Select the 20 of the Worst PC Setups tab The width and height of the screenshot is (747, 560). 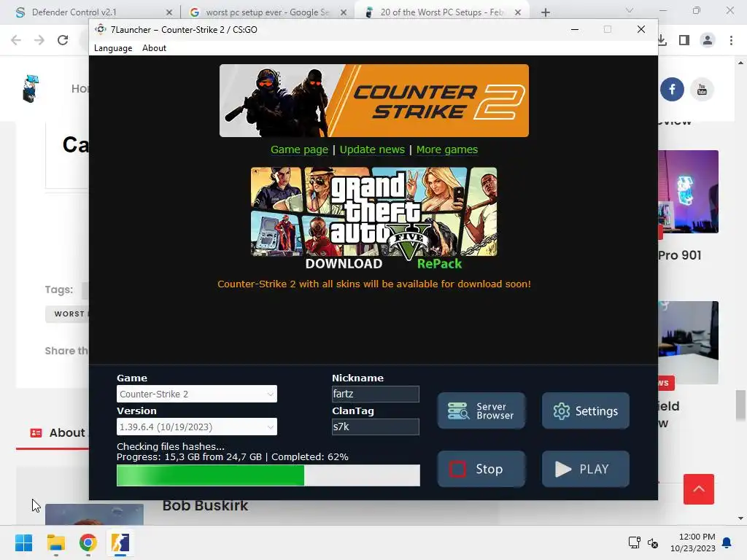441,12
